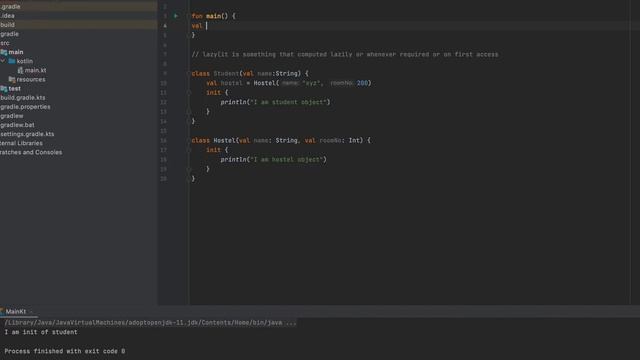Fold the Student init block at line 11

[189, 93]
